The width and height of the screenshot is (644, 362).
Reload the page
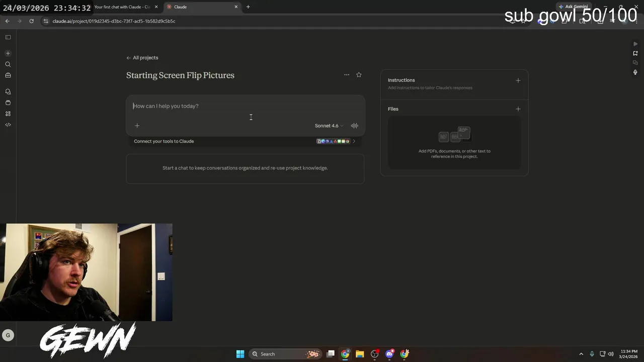[x=31, y=21]
